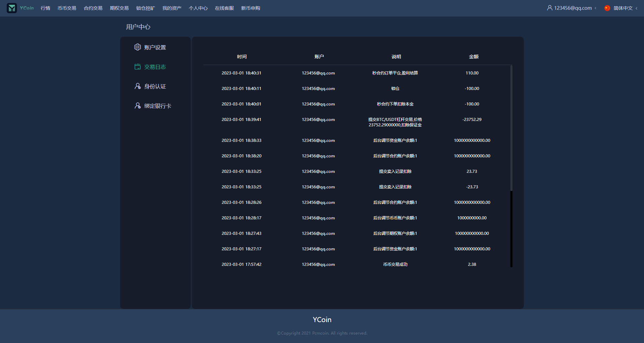Click the user avatar icon in header
The height and width of the screenshot is (343, 644).
(x=549, y=8)
